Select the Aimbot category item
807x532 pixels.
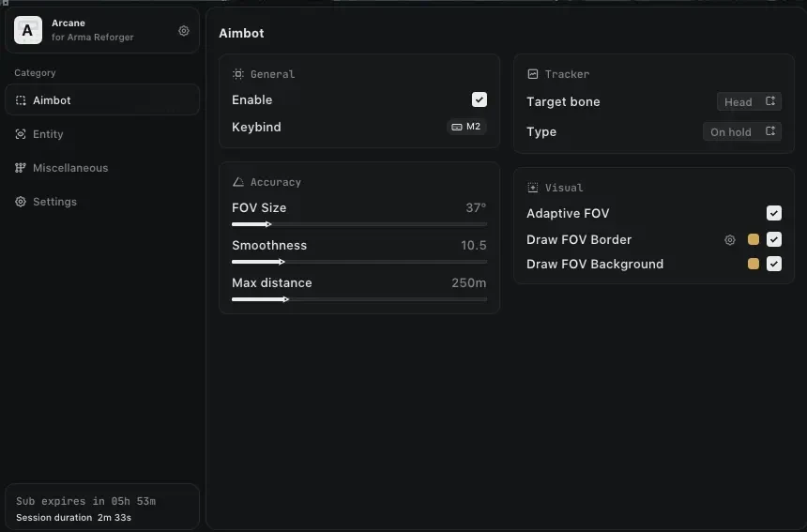click(102, 100)
